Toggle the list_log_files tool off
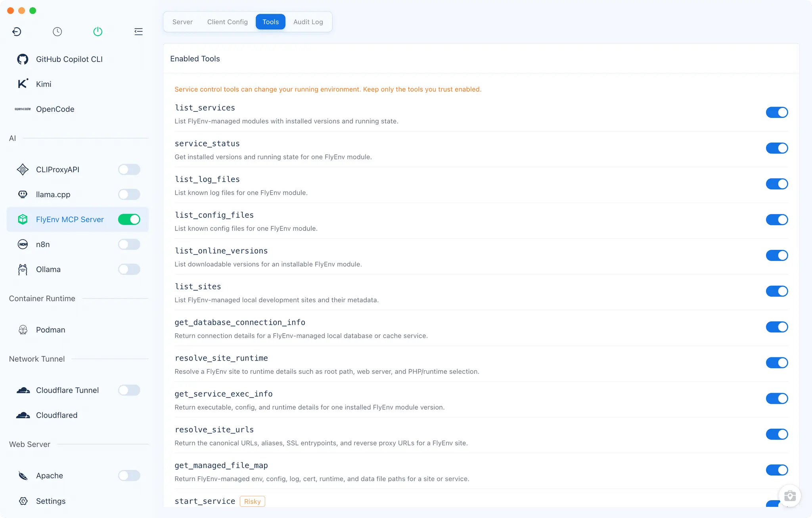This screenshot has height=518, width=812. [777, 184]
